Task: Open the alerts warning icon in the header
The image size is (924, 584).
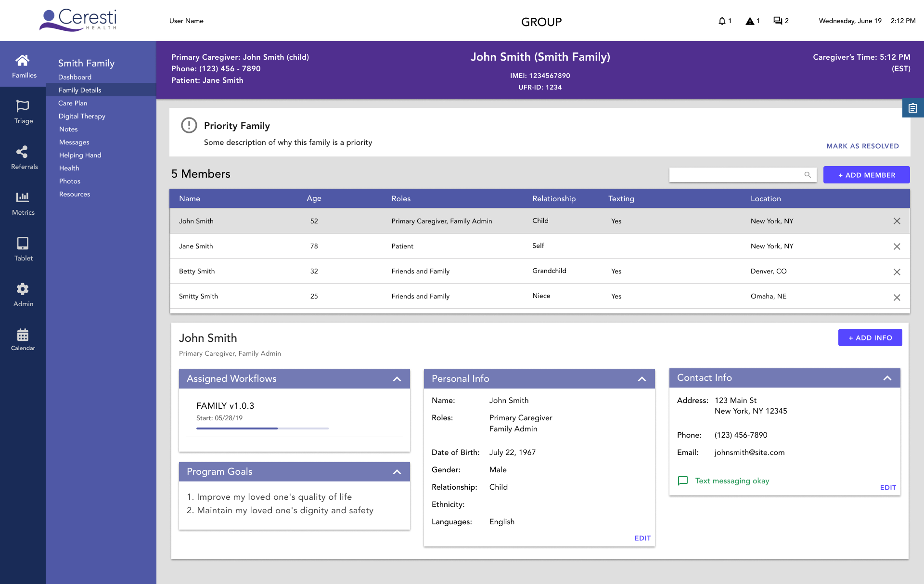Action: 750,21
